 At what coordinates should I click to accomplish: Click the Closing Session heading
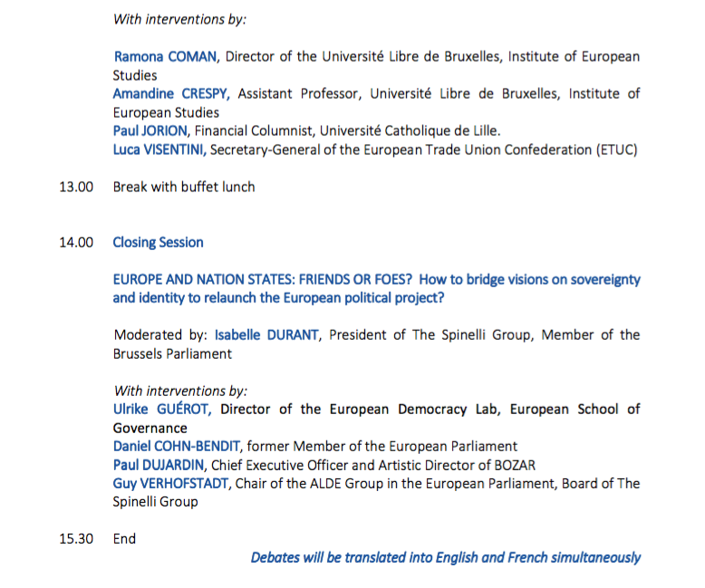158,242
